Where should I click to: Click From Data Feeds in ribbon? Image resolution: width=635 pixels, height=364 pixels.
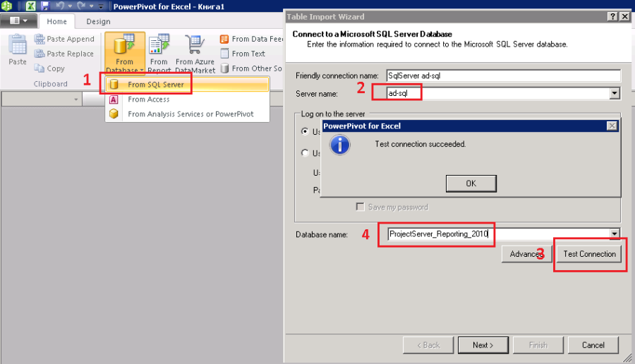tap(251, 39)
